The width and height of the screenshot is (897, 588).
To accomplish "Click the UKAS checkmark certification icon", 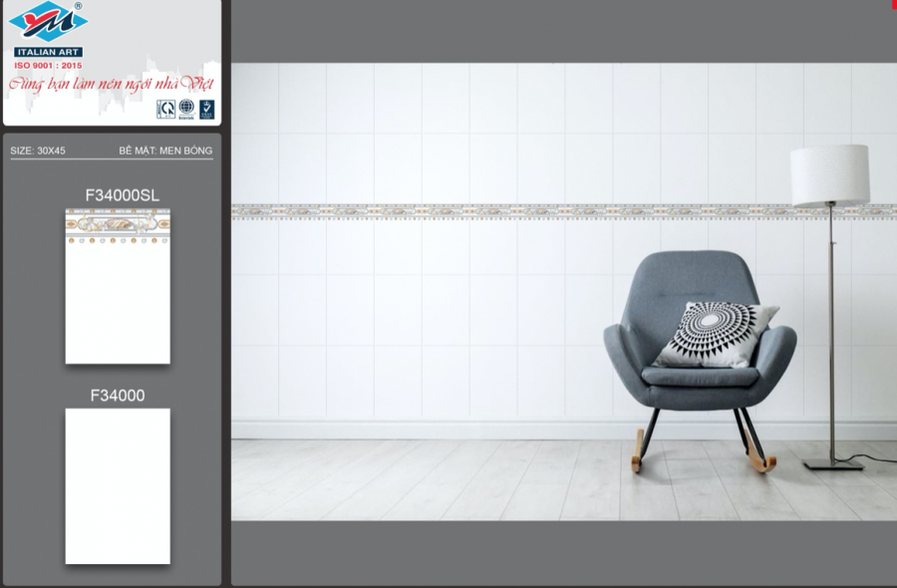I will 206,109.
